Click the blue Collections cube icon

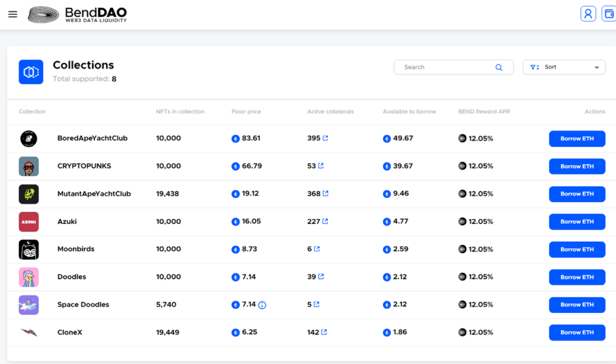pos(31,72)
